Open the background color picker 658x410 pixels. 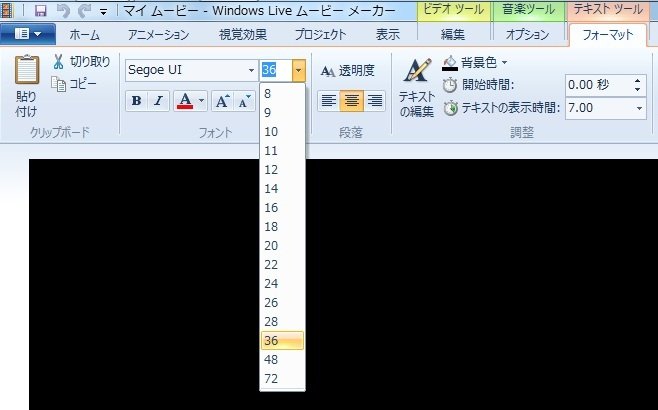[475, 63]
